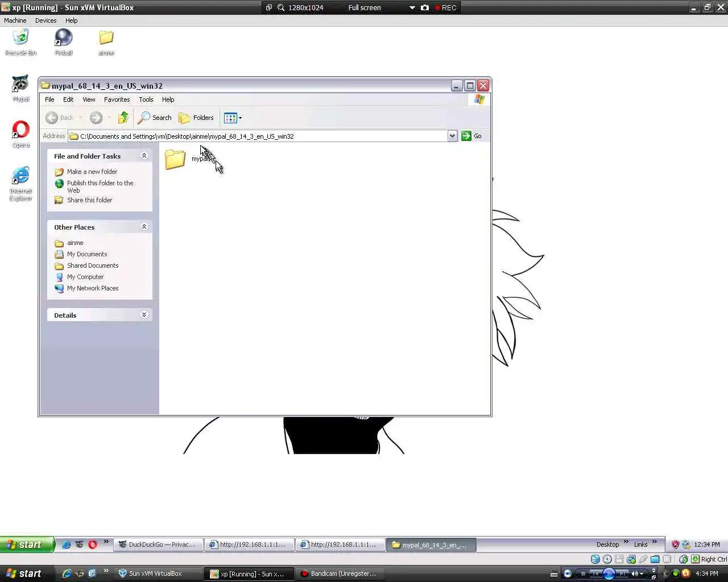Click the Bandicam magnifier icon next to 1280x1024
Image resolution: width=728 pixels, height=582 pixels.
[281, 7]
